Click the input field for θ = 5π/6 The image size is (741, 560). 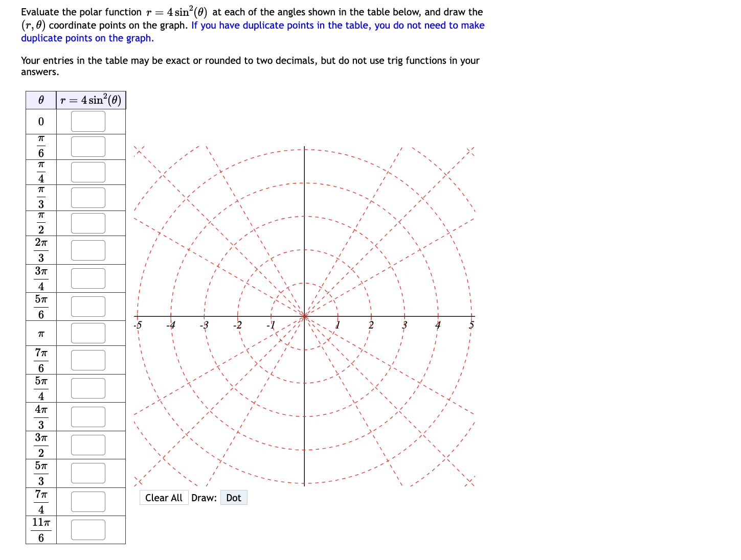(87, 306)
